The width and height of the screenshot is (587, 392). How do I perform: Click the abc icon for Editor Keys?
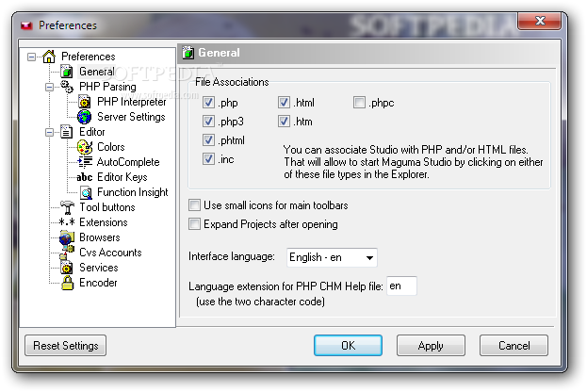click(x=85, y=177)
